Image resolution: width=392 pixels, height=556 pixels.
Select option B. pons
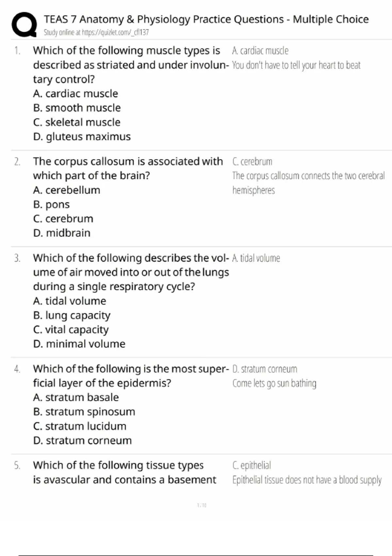coord(51,204)
